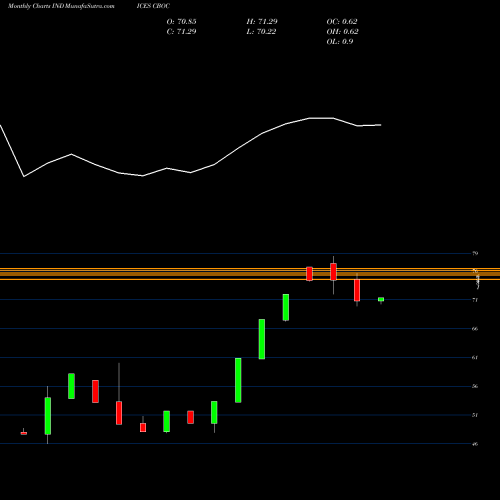Click the OC: 0.62 value
The width and height of the screenshot is (500, 500).
[342, 22]
